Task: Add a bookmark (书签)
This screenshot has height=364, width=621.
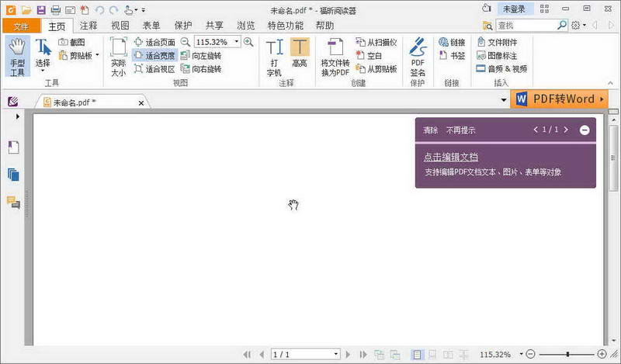Action: click(453, 55)
